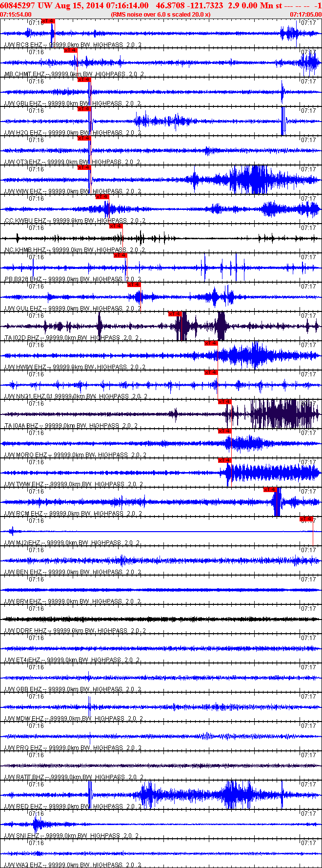Click the pick flag on UW RCM trace
The width and height of the screenshot is (322, 868).
(x=270, y=490)
